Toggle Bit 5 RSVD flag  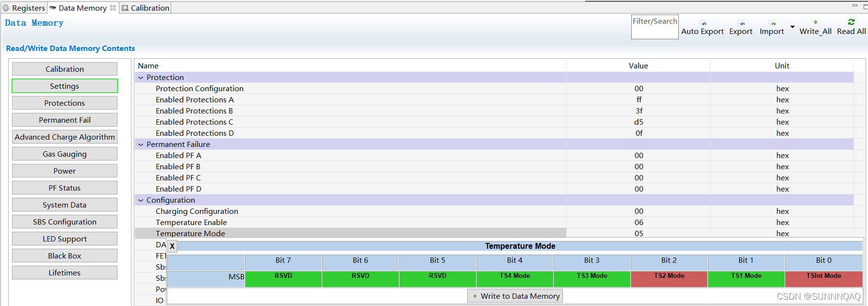[x=438, y=279]
